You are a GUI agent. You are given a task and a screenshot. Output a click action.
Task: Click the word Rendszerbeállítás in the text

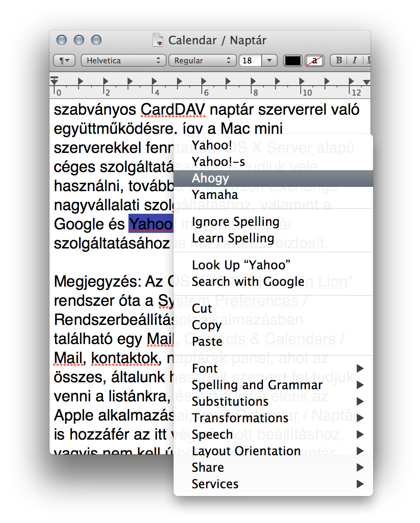pyautogui.click(x=114, y=320)
